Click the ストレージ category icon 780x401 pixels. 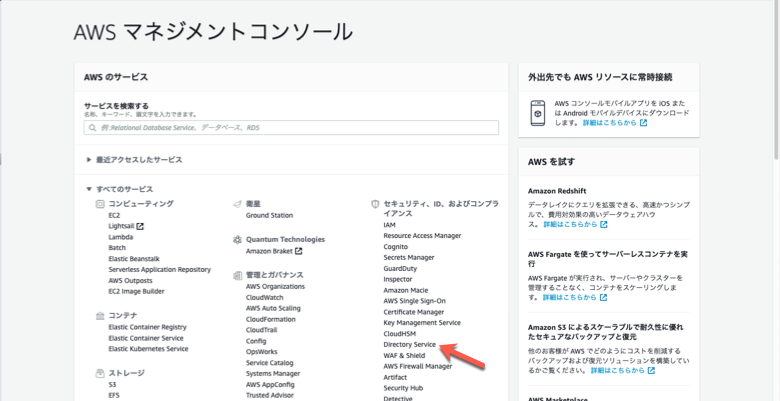100,373
